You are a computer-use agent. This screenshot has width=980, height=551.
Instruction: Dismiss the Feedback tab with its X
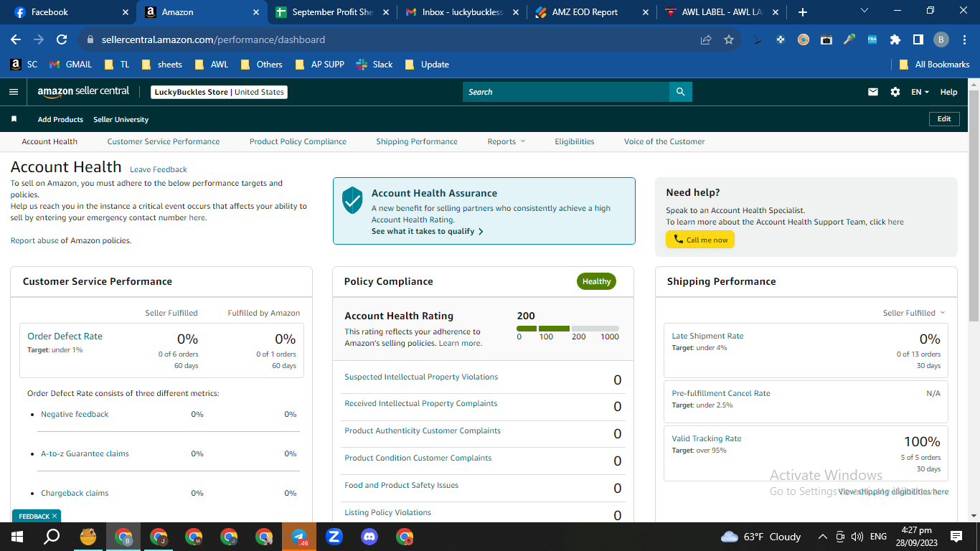[x=55, y=516]
